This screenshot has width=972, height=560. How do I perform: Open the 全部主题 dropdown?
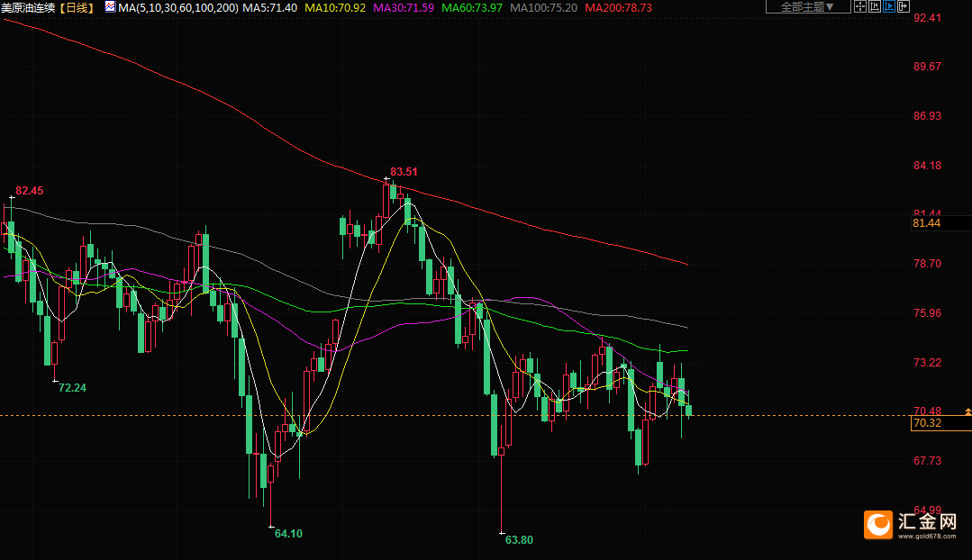[808, 7]
